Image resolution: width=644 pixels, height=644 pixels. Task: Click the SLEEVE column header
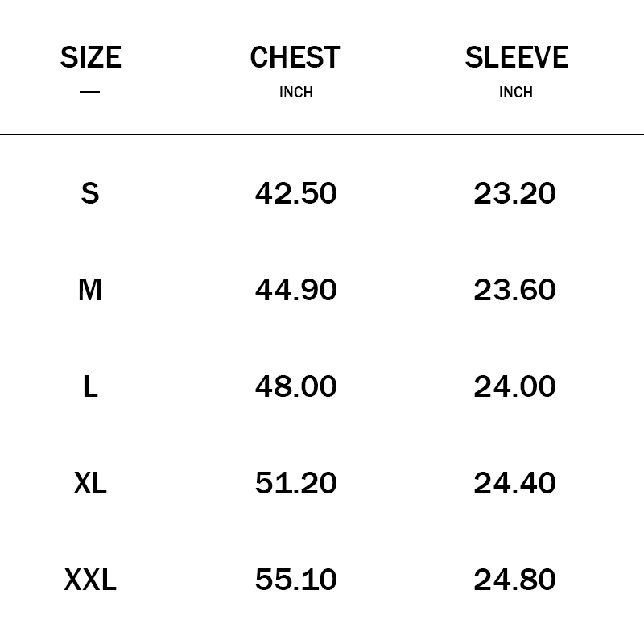point(516,58)
